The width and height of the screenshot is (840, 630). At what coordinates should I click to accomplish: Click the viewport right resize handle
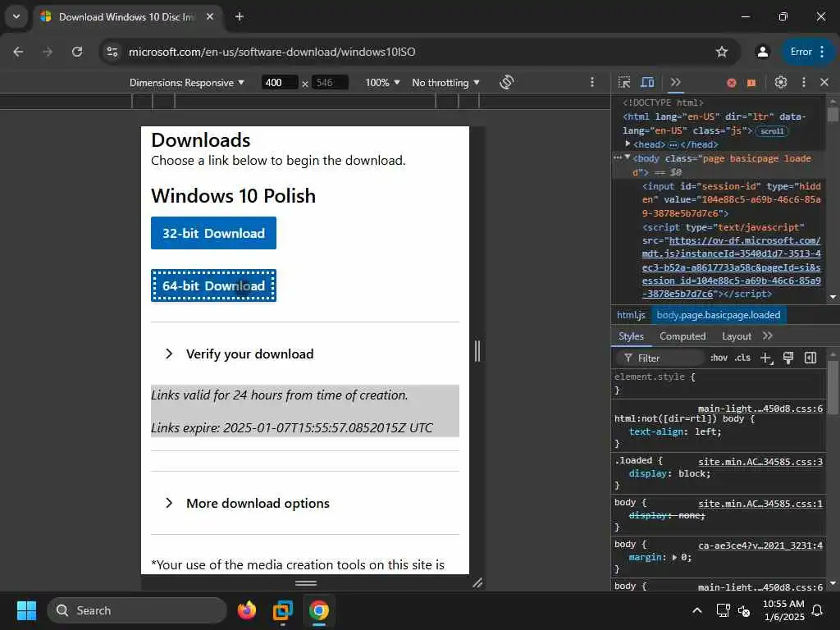pos(477,351)
